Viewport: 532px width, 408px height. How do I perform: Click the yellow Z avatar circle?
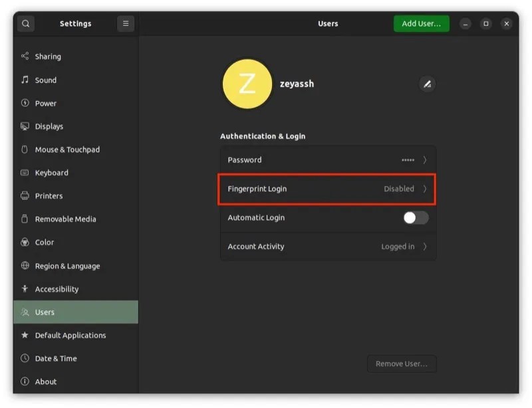tap(247, 84)
